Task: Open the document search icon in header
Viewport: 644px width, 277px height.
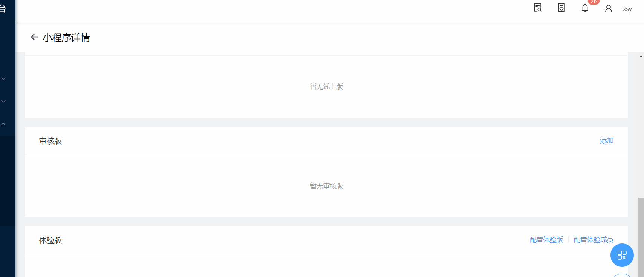Action: pos(538,8)
